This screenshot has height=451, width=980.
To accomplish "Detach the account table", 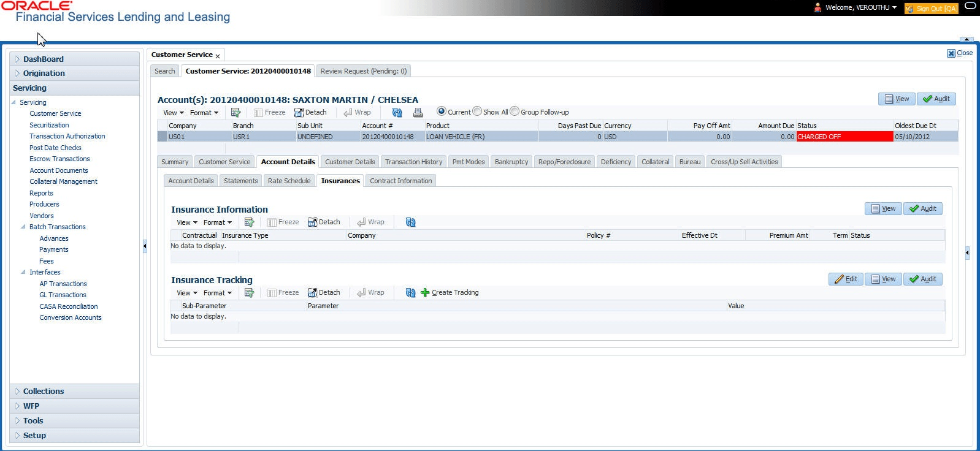I will point(310,113).
